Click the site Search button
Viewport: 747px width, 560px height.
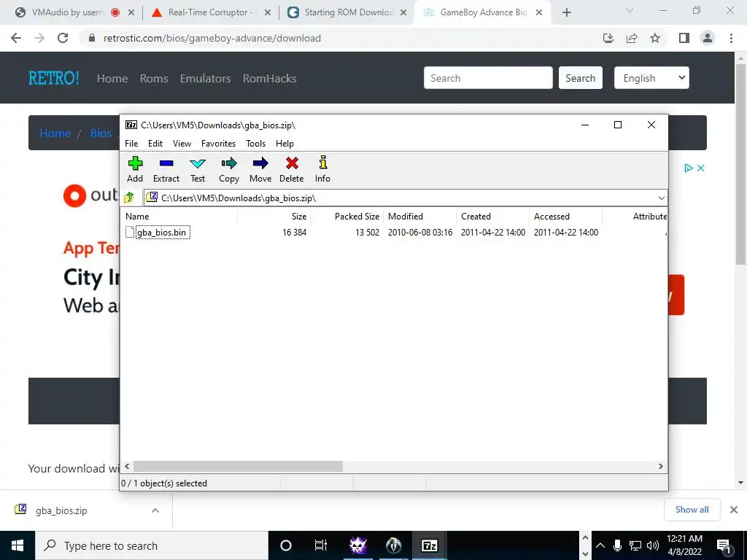pos(580,77)
